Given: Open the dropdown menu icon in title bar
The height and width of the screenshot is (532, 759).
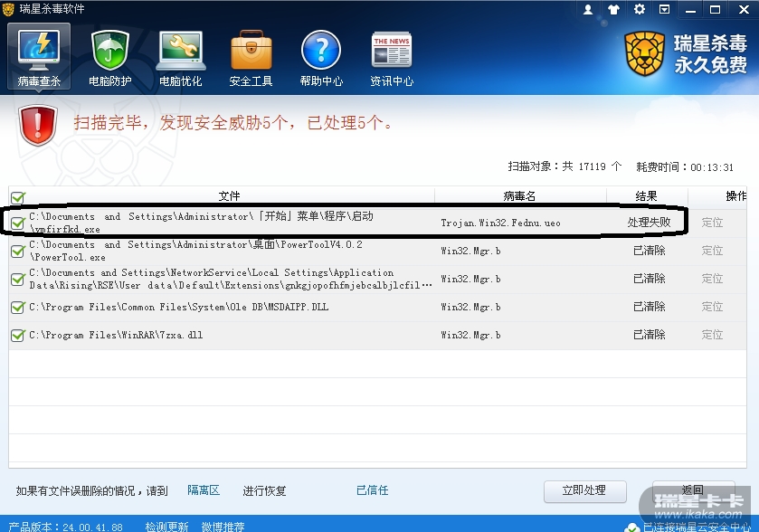Looking at the screenshot, I should (665, 9).
